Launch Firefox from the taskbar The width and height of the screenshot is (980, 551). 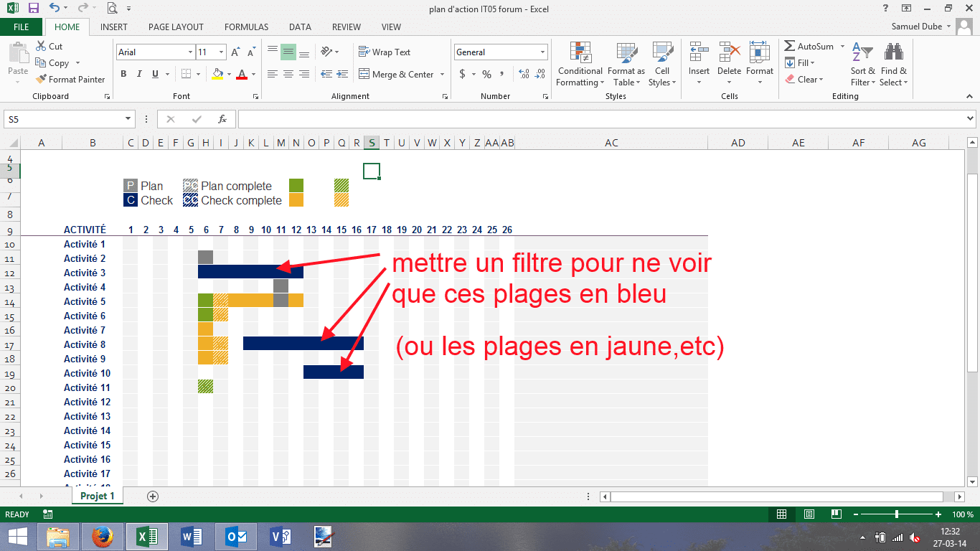pos(103,536)
